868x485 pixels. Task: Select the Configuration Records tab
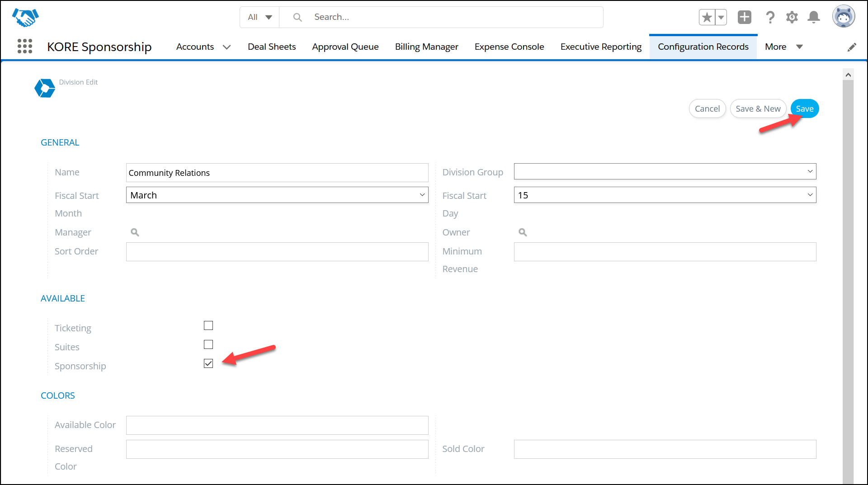(703, 47)
